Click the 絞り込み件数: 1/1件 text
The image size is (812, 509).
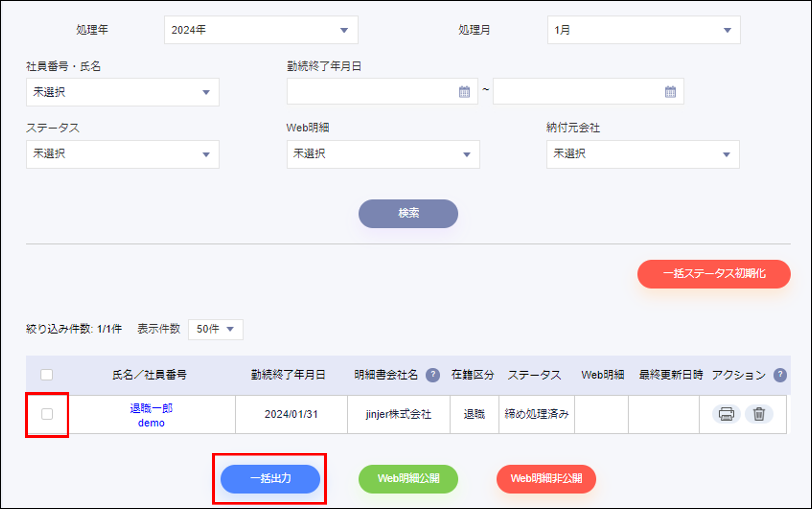coord(74,329)
